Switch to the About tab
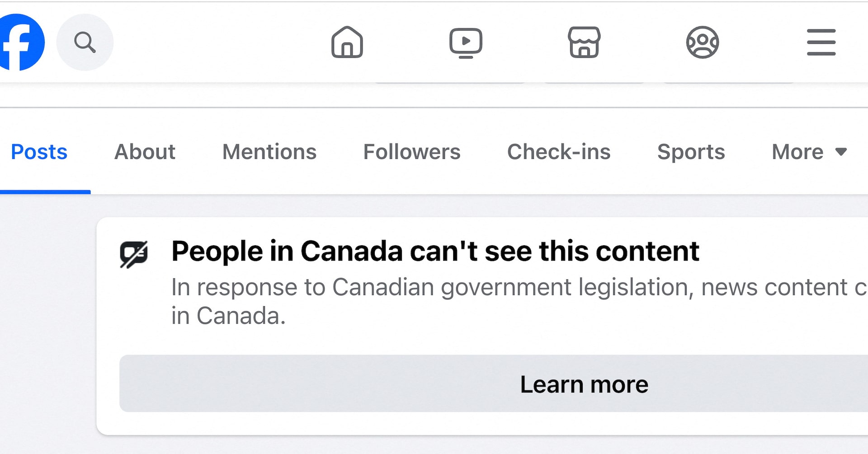This screenshot has width=868, height=454. click(145, 152)
